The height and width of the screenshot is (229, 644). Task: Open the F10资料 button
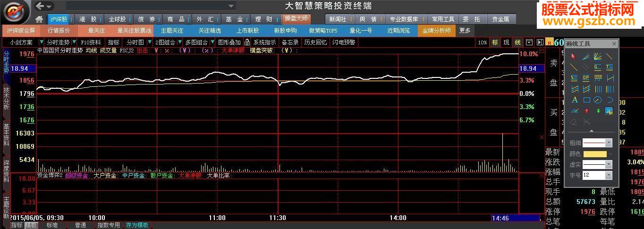point(91,42)
